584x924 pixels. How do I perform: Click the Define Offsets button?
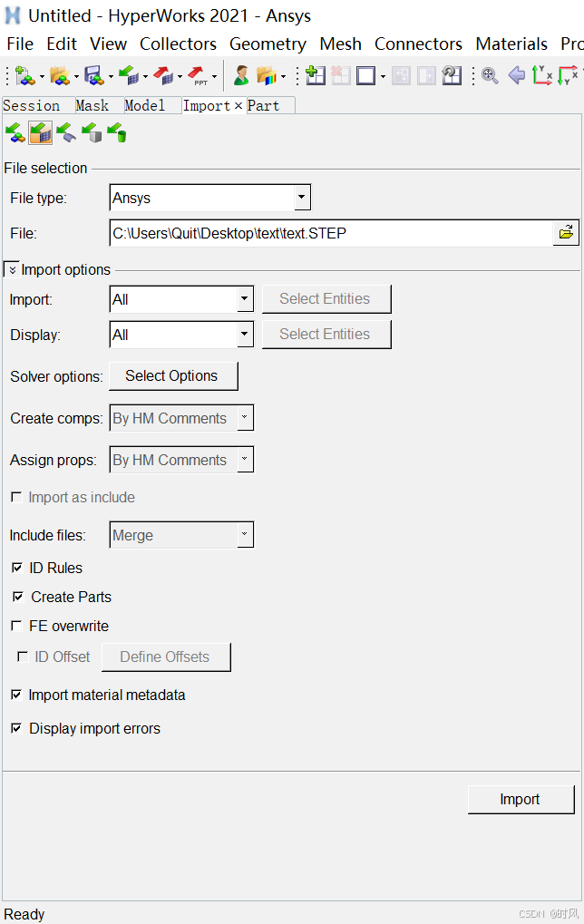(x=166, y=657)
